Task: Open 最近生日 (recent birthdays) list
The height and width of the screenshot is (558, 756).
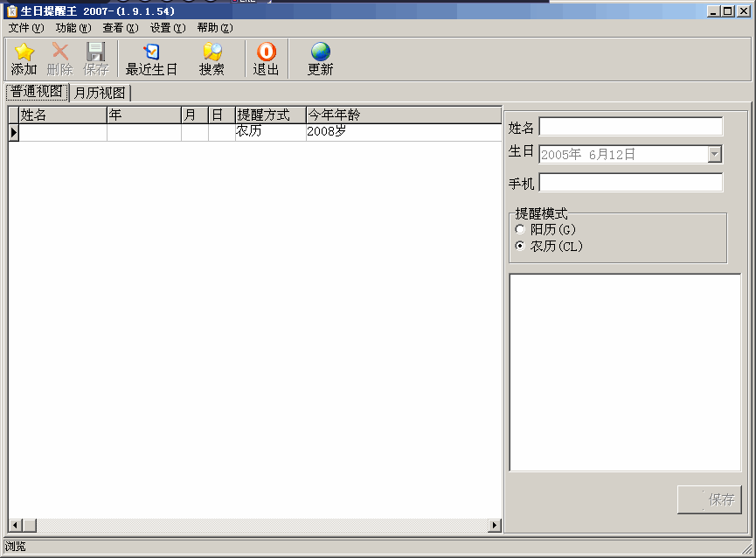Action: pyautogui.click(x=151, y=53)
